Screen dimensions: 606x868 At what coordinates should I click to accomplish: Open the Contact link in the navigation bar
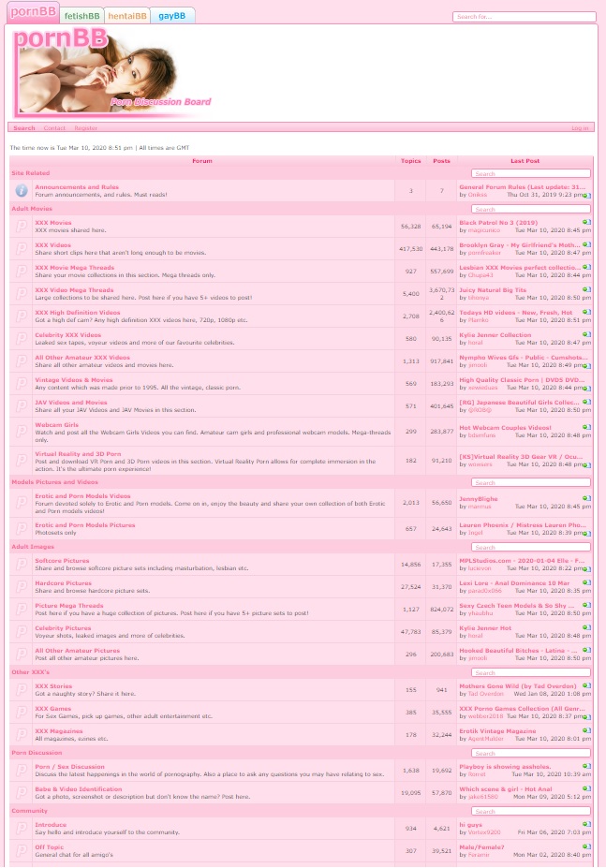(x=54, y=128)
